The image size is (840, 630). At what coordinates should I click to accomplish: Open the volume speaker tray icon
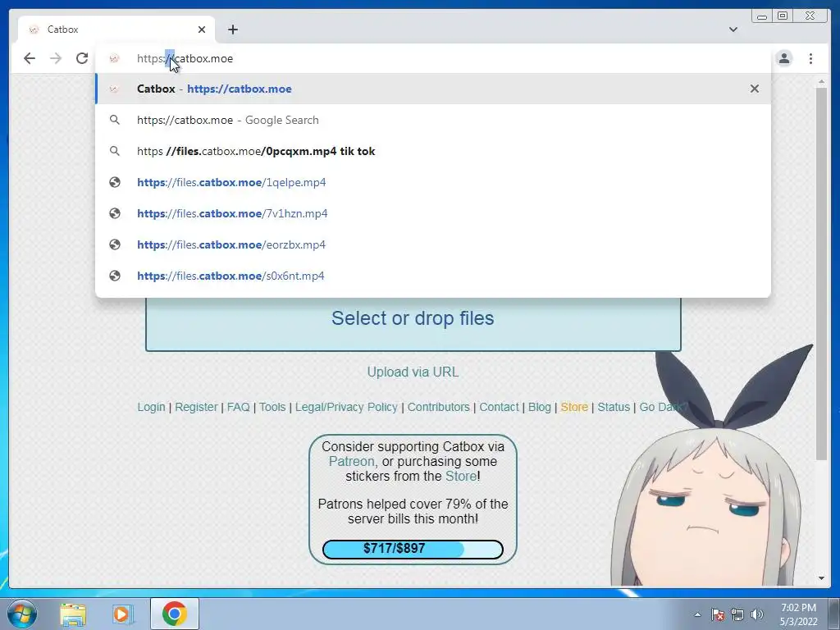point(756,614)
